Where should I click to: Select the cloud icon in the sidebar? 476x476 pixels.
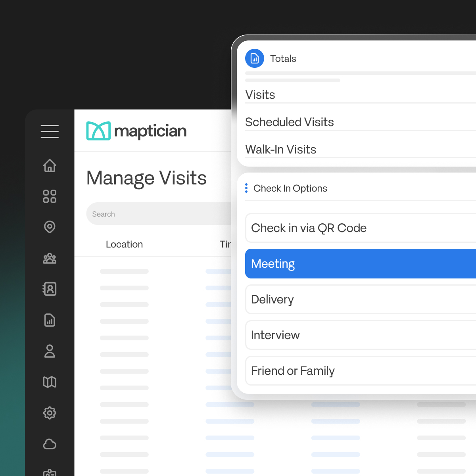[50, 444]
